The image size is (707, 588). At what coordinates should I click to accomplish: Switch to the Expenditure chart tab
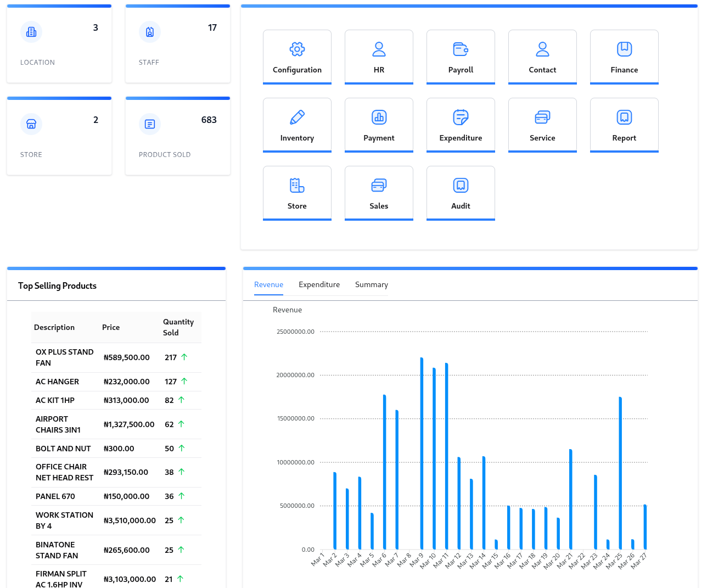coord(319,284)
